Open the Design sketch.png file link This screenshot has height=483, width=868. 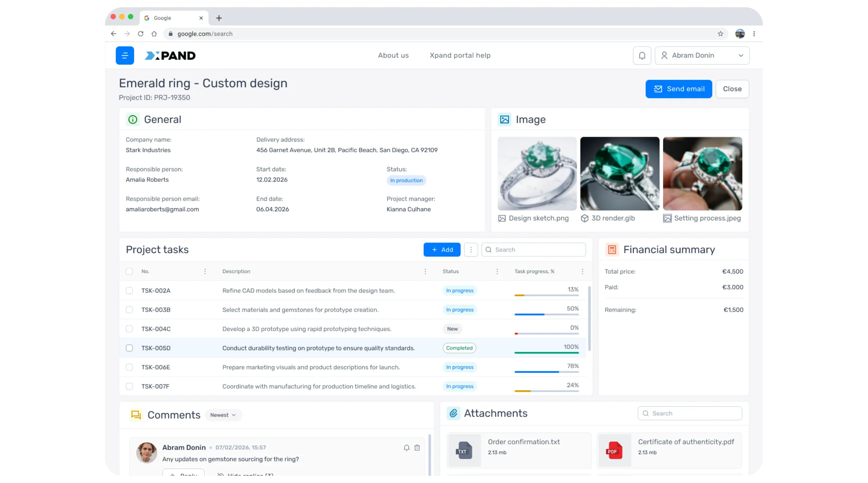(x=533, y=218)
